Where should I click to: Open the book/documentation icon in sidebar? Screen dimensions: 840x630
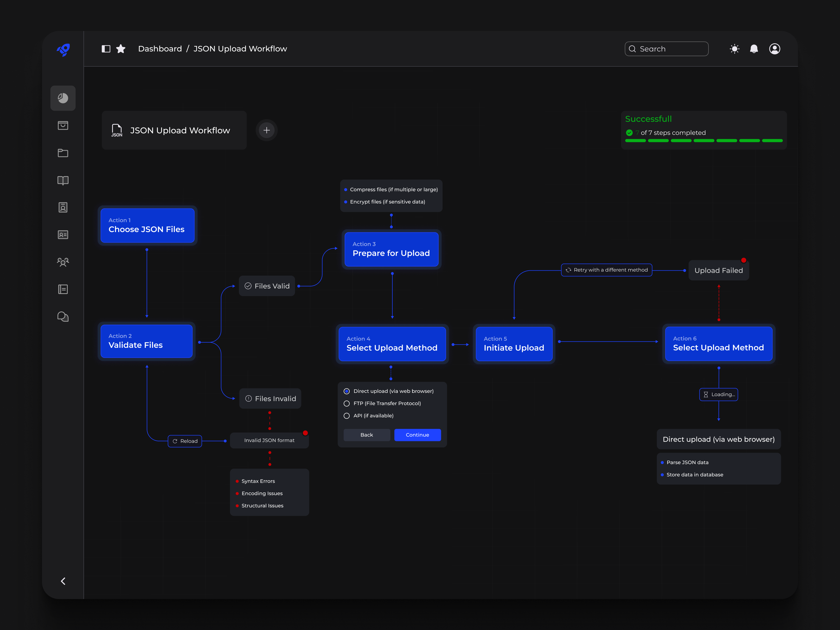63,180
